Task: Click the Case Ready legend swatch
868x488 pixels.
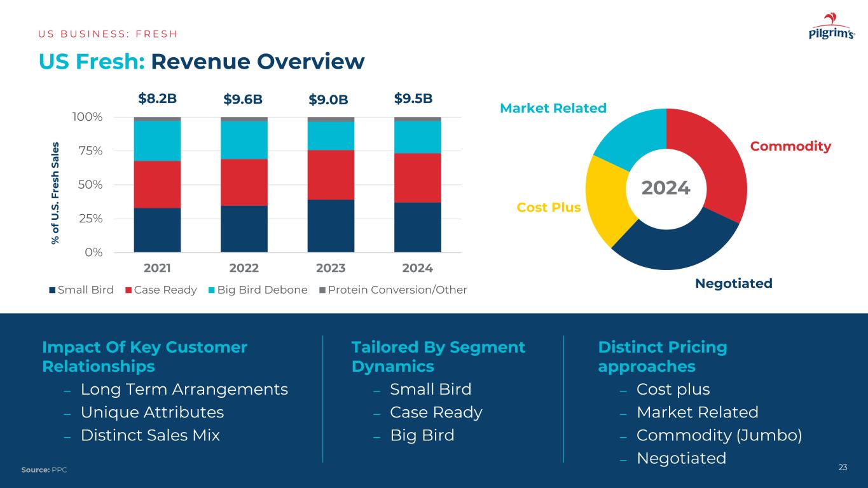Action: click(x=128, y=290)
